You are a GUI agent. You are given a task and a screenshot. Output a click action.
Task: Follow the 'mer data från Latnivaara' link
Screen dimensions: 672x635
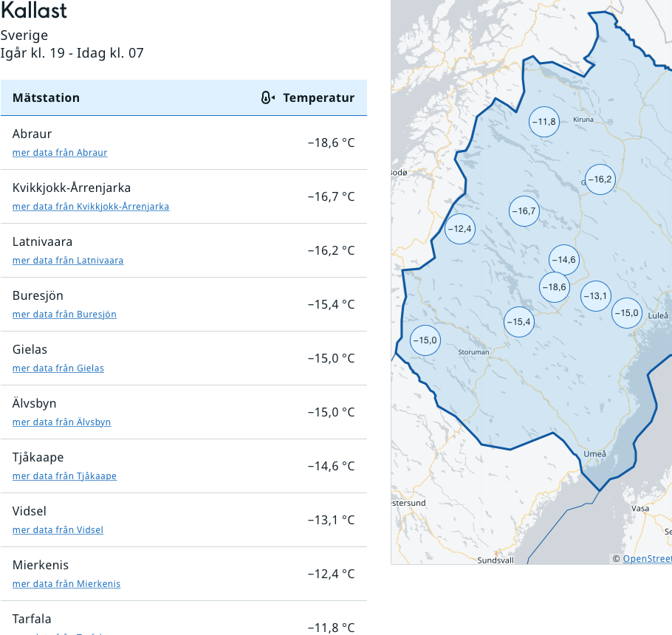(68, 261)
